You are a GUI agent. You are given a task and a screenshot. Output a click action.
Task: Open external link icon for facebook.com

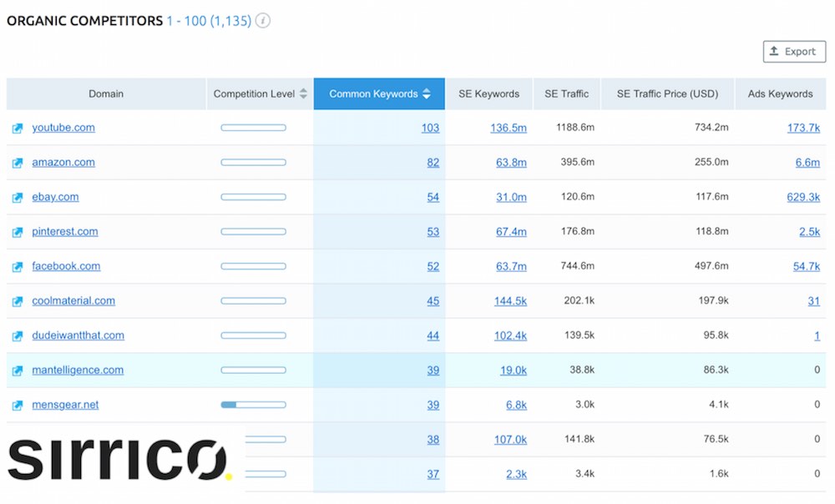pyautogui.click(x=18, y=267)
